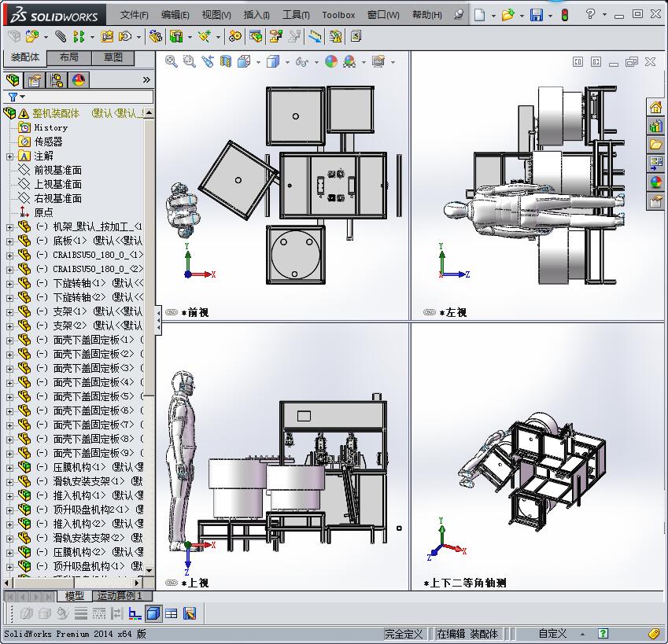668x644 pixels.
Task: Expand the 注解 annotations tree node
Action: click(9, 156)
